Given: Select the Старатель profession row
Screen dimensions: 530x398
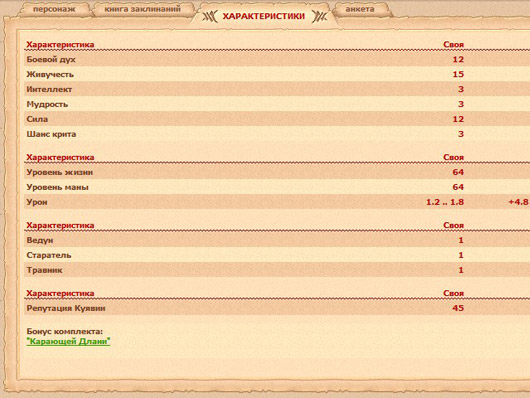Looking at the screenshot, I should tap(277, 255).
